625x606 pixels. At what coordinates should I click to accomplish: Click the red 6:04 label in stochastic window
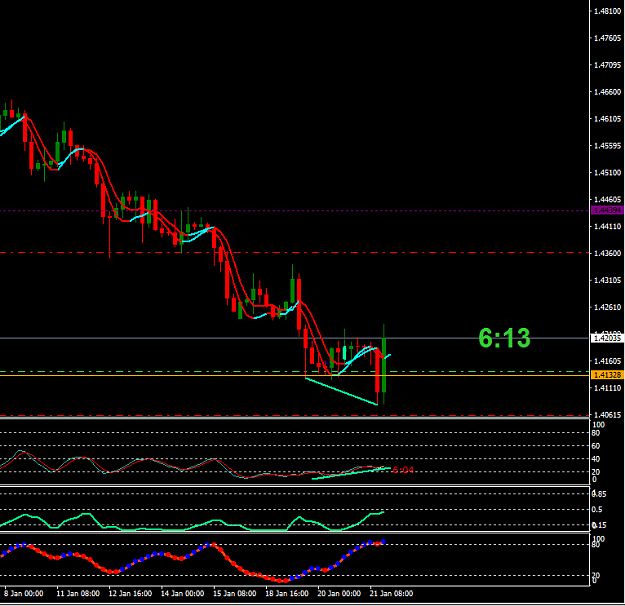click(403, 470)
